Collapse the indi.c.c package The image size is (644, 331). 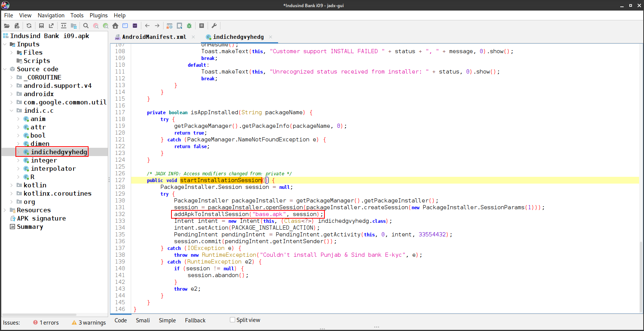click(x=12, y=110)
